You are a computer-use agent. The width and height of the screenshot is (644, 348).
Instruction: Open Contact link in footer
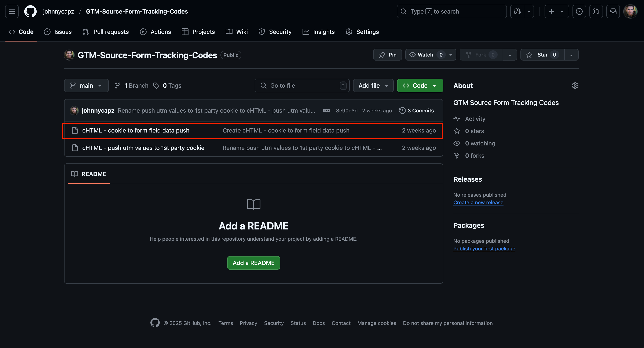tap(341, 323)
